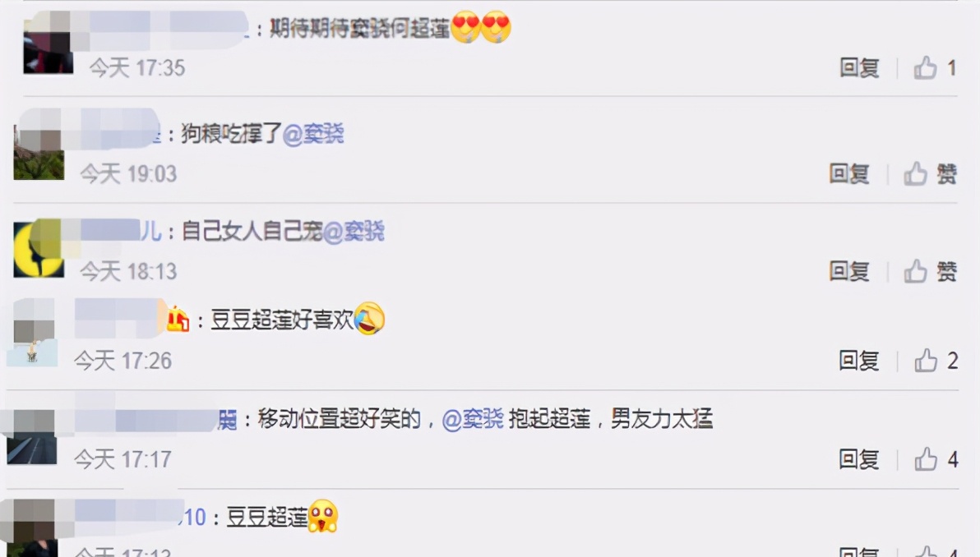The image size is (980, 557).
Task: Reply to the 17:17 comment
Action: click(859, 459)
